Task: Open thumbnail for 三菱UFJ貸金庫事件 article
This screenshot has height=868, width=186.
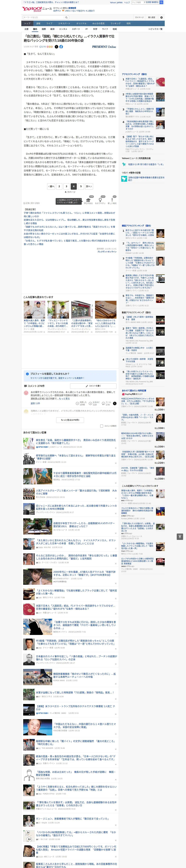Action: [82, 310]
